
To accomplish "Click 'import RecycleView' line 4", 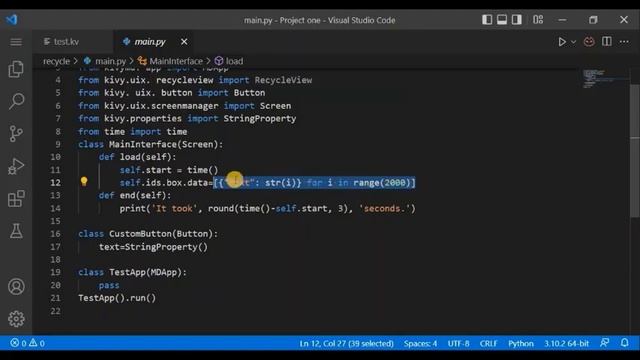I will tap(195, 80).
